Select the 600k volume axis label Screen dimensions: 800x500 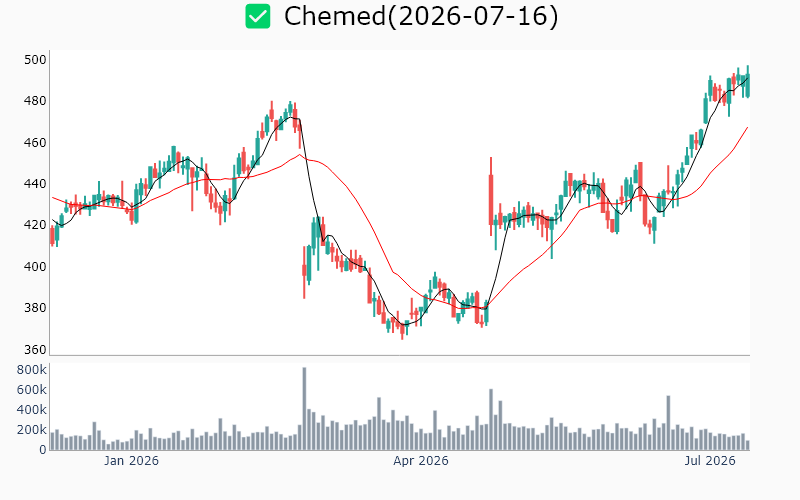(32, 390)
